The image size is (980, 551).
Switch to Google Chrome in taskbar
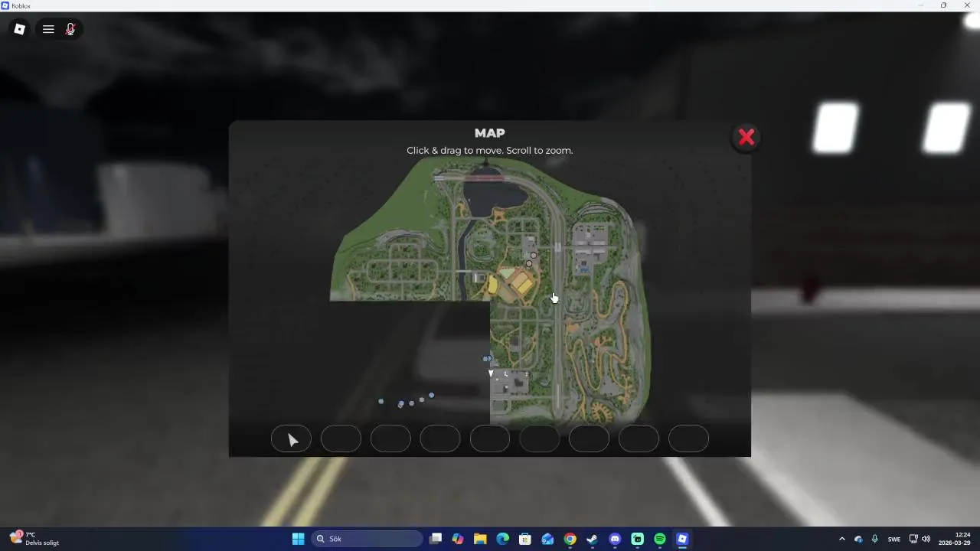coord(570,539)
